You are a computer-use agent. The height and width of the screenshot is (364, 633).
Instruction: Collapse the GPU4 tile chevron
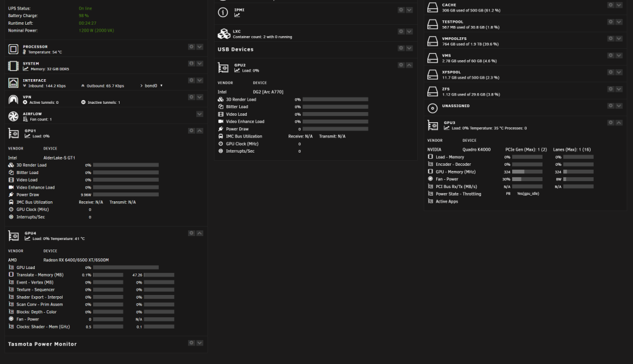coord(199,233)
